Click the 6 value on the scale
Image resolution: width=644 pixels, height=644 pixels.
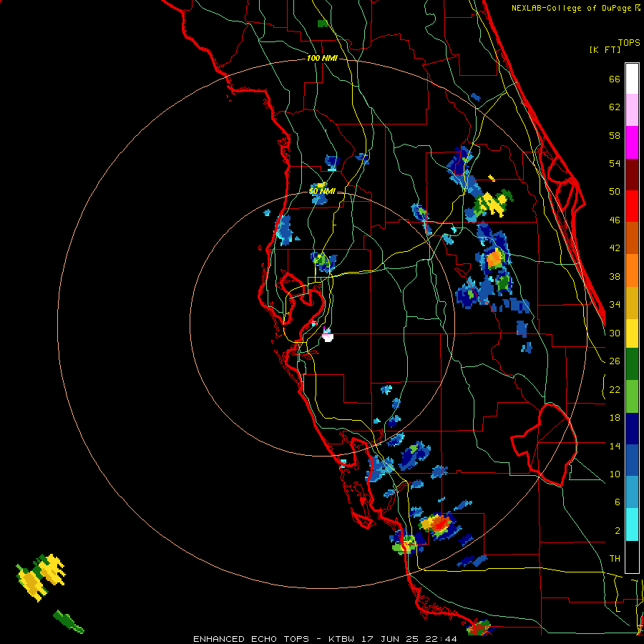(x=618, y=503)
